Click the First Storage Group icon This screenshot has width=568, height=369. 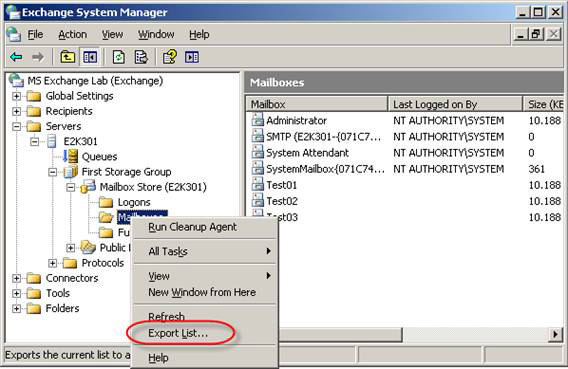(71, 171)
